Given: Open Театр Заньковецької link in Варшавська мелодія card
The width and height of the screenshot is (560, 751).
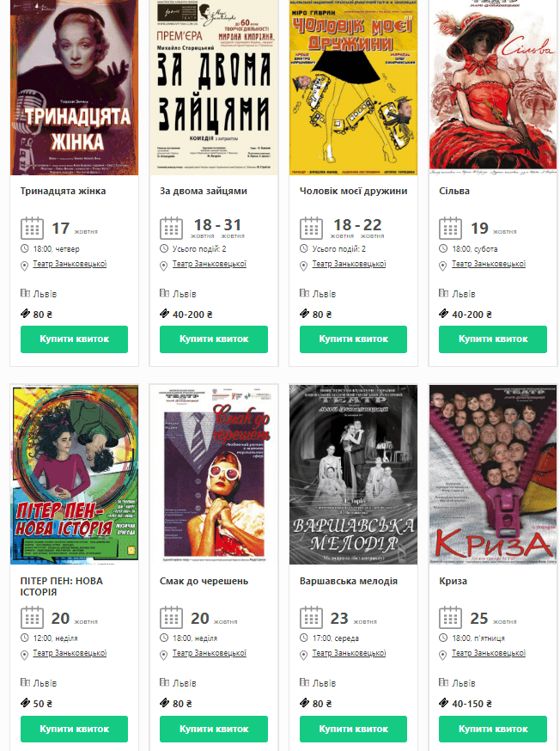Looking at the screenshot, I should pyautogui.click(x=349, y=653).
